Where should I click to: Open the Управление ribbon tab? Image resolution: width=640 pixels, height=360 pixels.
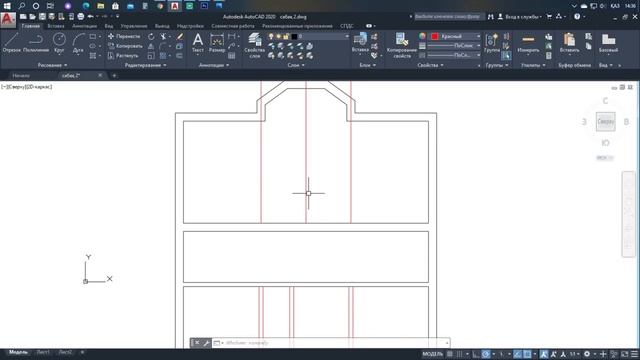click(134, 26)
